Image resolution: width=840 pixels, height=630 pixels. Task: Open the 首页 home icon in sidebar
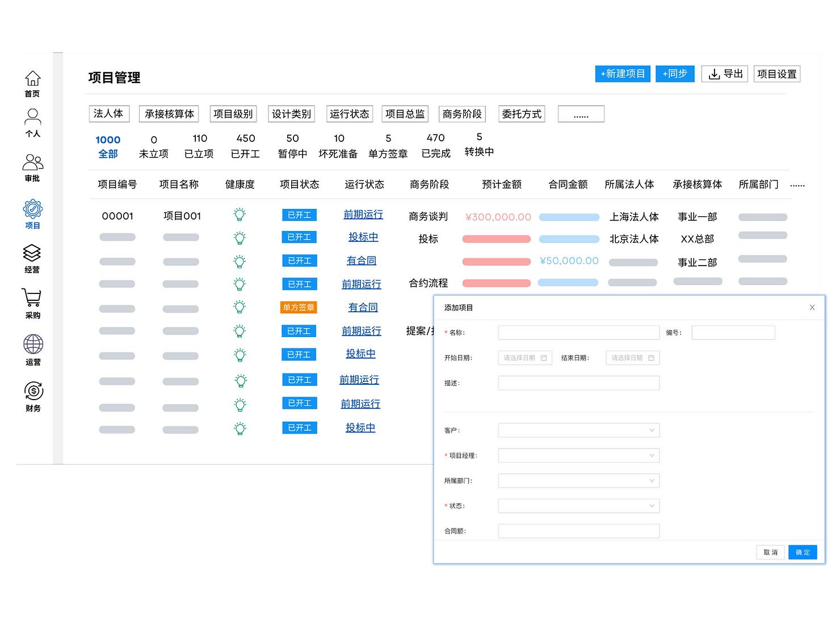pos(32,78)
